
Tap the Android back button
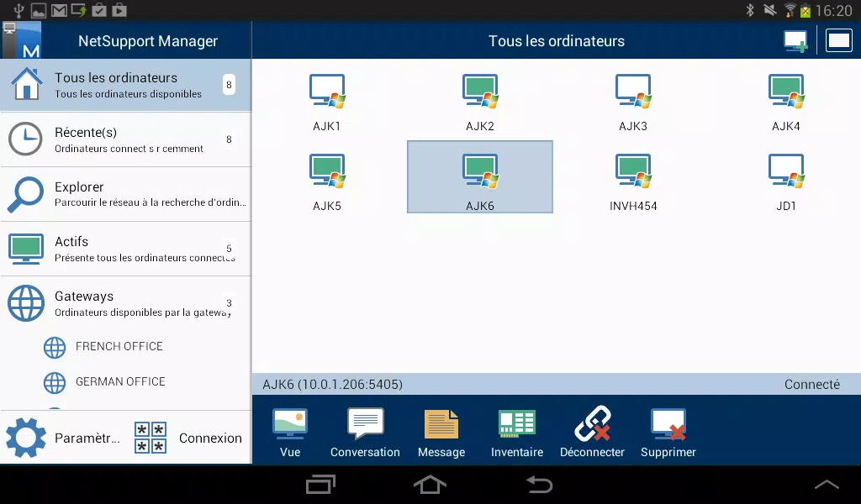tap(539, 484)
